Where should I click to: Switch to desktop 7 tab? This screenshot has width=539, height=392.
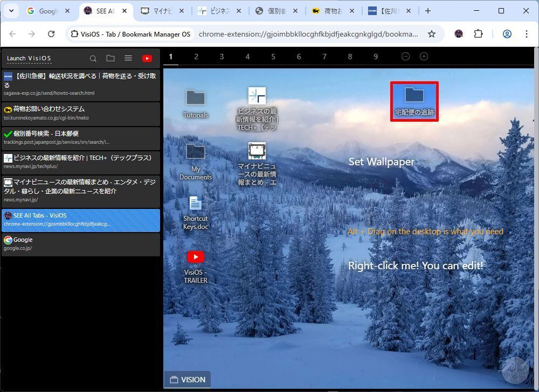click(x=324, y=57)
